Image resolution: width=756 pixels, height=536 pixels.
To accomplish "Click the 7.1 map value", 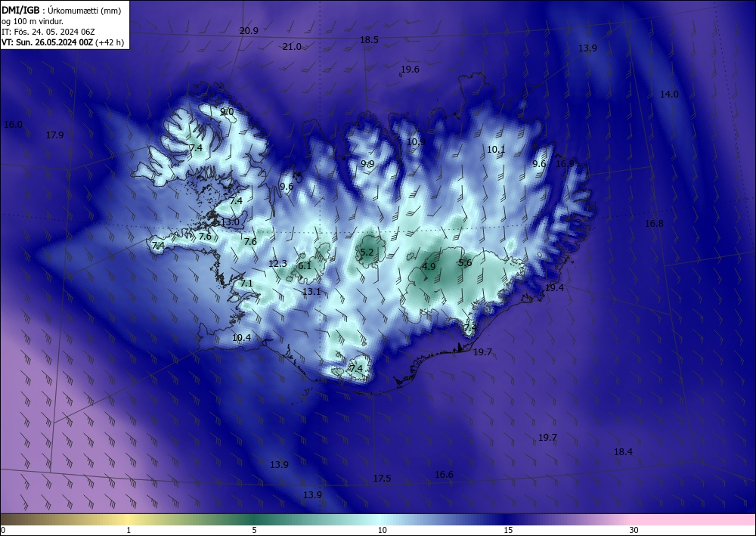I will (x=246, y=283).
